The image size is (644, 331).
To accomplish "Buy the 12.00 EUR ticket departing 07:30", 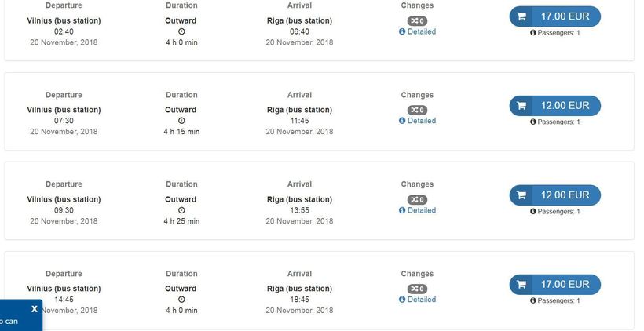I will (x=564, y=106).
